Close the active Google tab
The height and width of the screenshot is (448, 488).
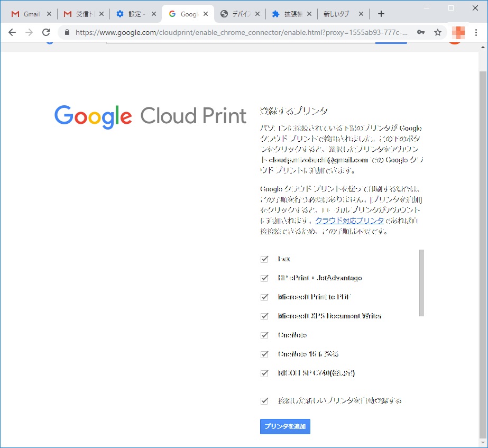[206, 14]
